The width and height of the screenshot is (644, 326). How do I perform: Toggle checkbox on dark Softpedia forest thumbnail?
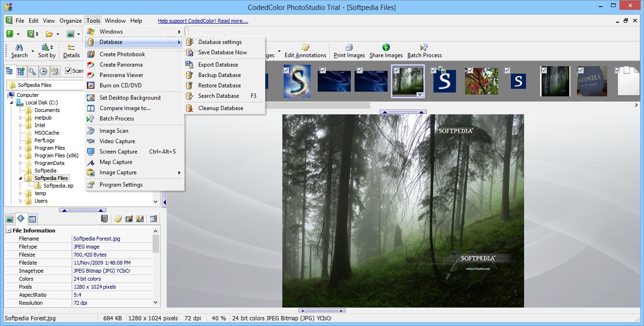pyautogui.click(x=544, y=70)
